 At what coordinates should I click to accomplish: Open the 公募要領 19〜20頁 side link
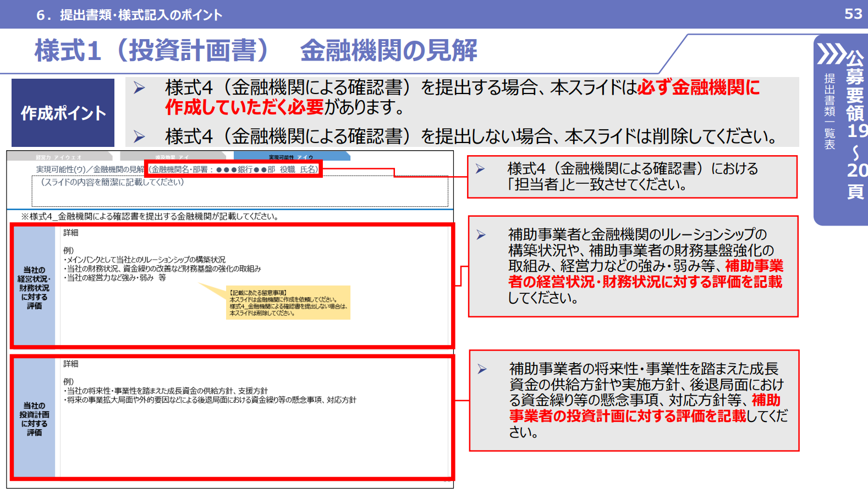click(855, 125)
